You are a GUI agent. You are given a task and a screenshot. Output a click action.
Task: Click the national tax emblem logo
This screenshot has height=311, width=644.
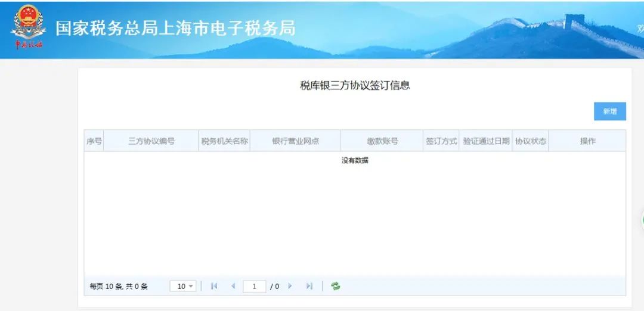27,27
